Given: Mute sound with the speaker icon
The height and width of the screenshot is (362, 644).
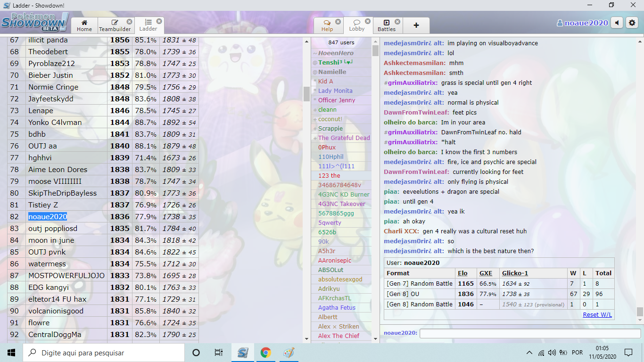Looking at the screenshot, I should (617, 23).
